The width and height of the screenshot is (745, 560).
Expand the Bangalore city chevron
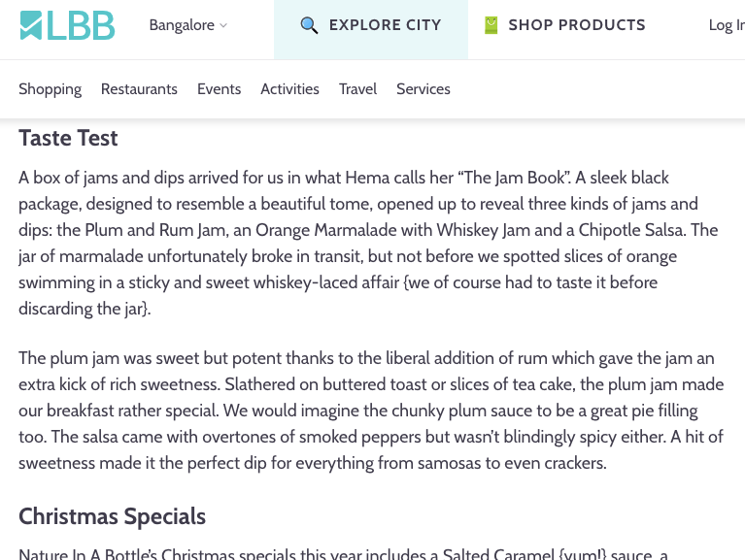[223, 26]
